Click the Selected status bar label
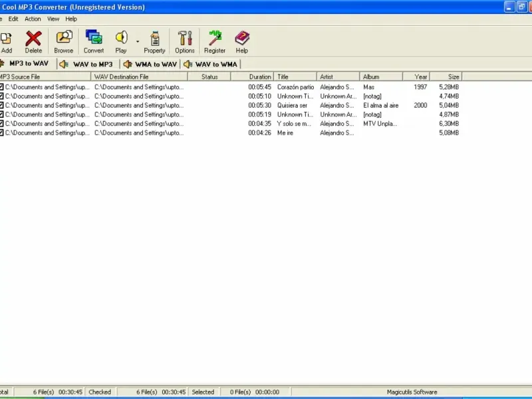 tap(203, 392)
